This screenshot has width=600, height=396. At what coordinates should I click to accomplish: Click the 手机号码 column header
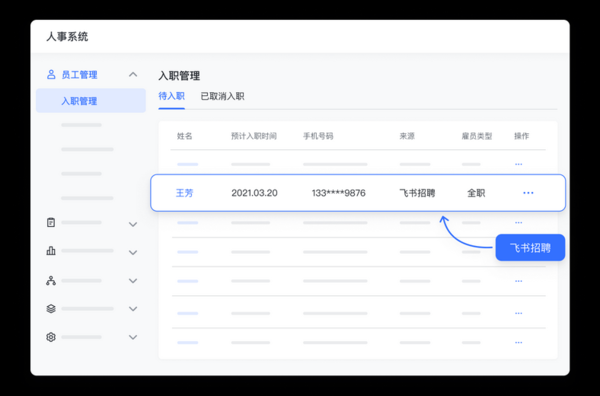point(318,136)
